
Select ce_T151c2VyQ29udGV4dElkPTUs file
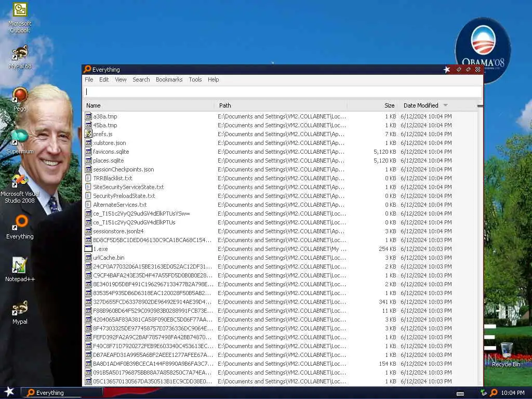pos(134,222)
